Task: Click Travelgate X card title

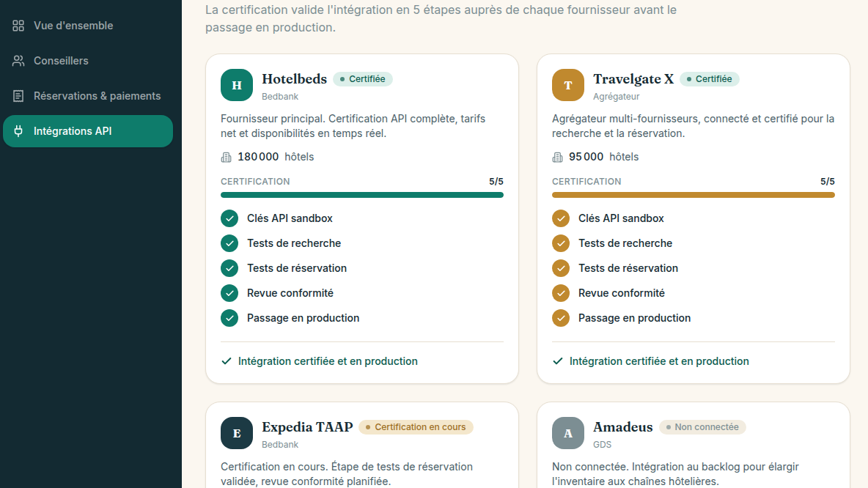Action: point(633,79)
